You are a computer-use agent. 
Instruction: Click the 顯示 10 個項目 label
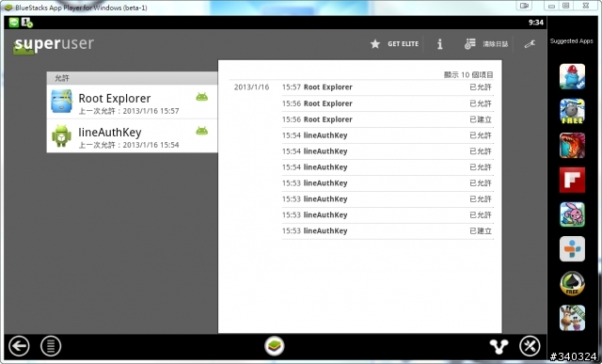(x=468, y=74)
